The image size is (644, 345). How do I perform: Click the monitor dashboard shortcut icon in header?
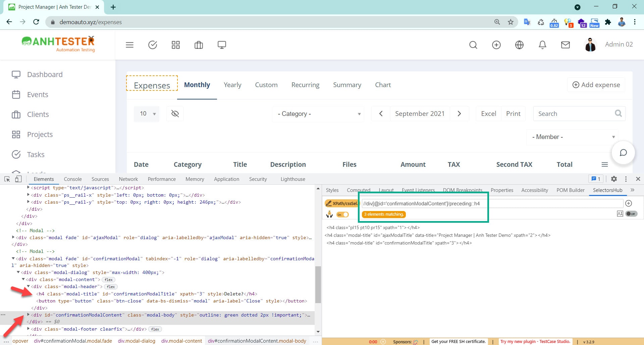(222, 45)
